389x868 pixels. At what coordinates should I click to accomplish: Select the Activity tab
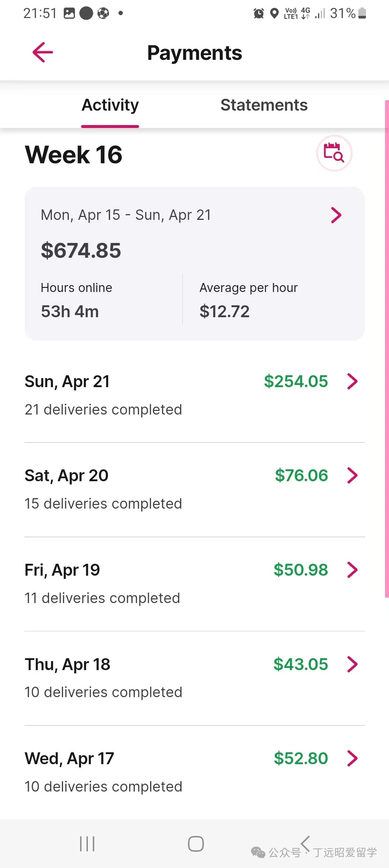click(110, 105)
